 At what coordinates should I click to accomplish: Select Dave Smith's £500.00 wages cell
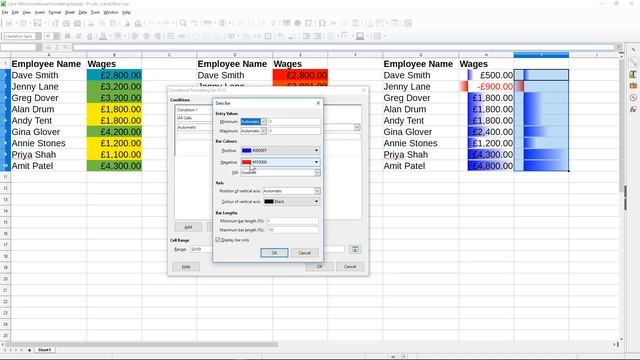(486, 75)
